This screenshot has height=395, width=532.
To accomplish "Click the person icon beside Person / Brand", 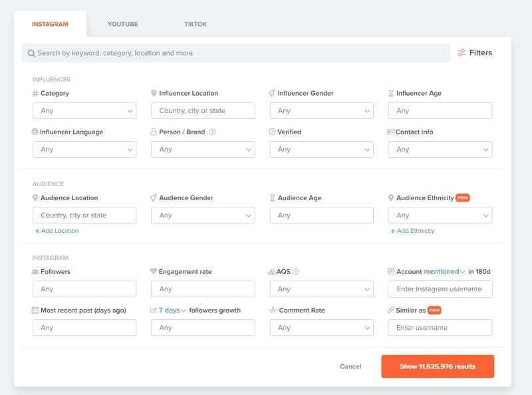I will (x=154, y=132).
